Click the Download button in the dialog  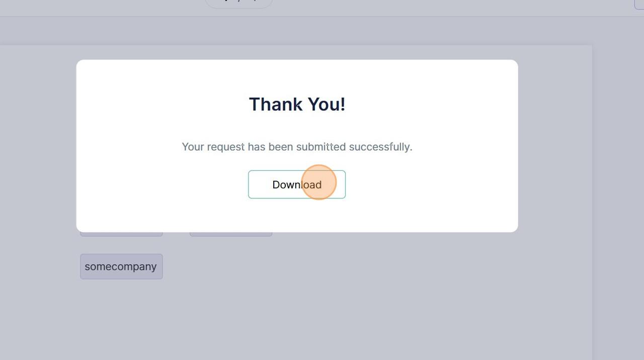click(x=297, y=184)
